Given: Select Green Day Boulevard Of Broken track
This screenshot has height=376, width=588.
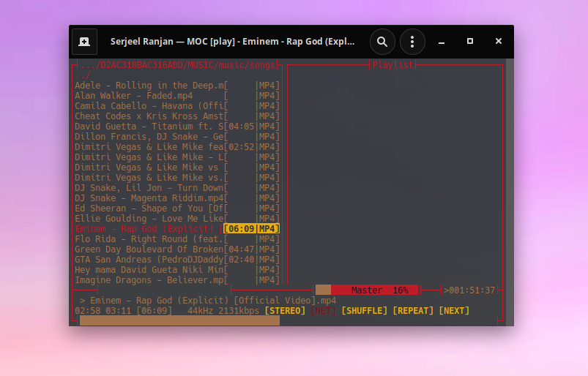Looking at the screenshot, I should coord(177,249).
